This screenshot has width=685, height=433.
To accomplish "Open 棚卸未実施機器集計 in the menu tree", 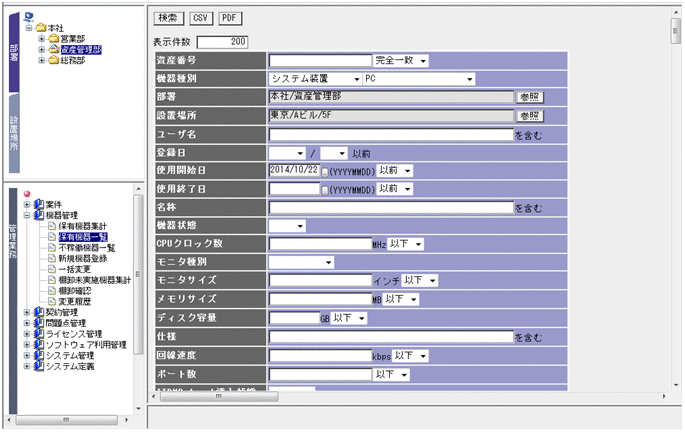I will 95,280.
